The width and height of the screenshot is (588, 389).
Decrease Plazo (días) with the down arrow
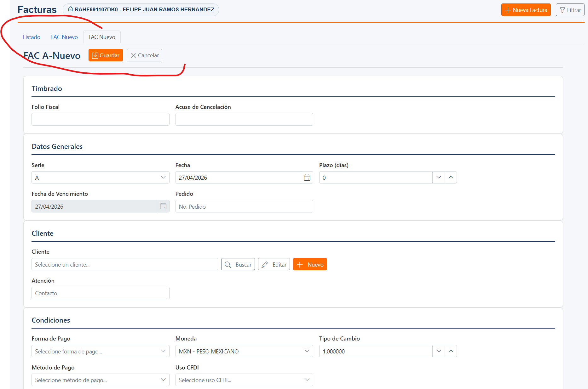(x=438, y=178)
